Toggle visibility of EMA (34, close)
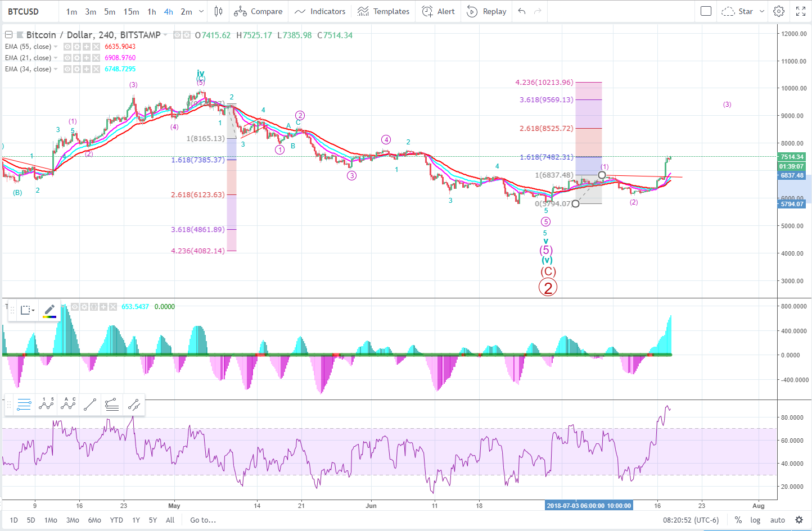 (67, 69)
